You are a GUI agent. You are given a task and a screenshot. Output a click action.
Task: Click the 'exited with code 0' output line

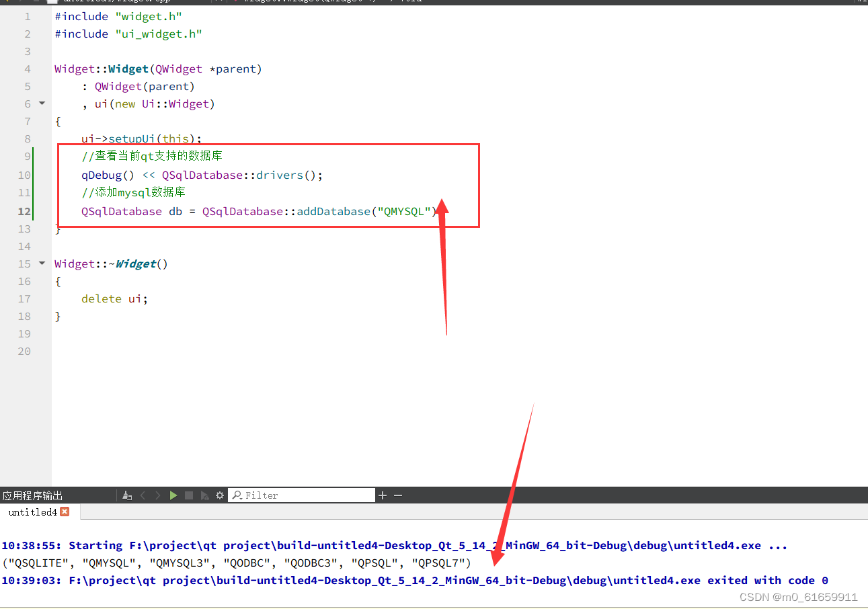click(x=415, y=580)
